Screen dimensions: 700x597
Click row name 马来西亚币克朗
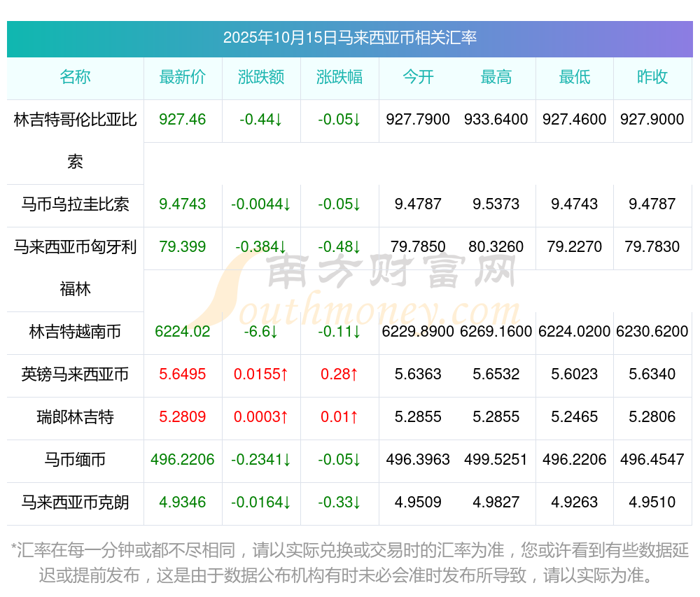click(75, 503)
